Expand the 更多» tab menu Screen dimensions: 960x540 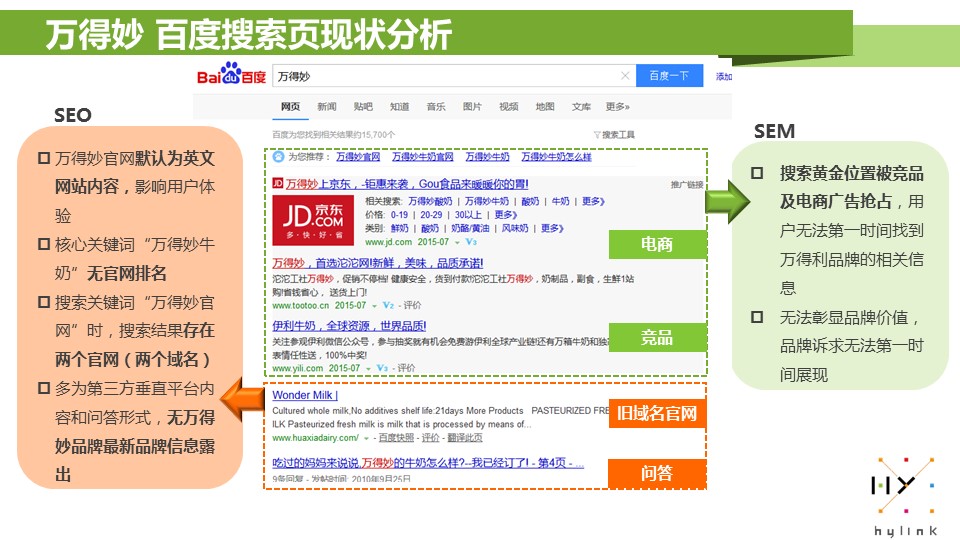[x=617, y=107]
